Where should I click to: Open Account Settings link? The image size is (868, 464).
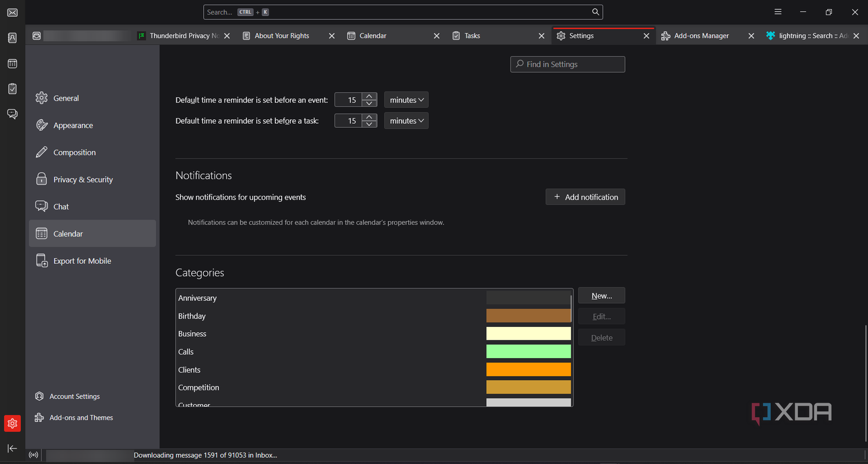pyautogui.click(x=67, y=396)
